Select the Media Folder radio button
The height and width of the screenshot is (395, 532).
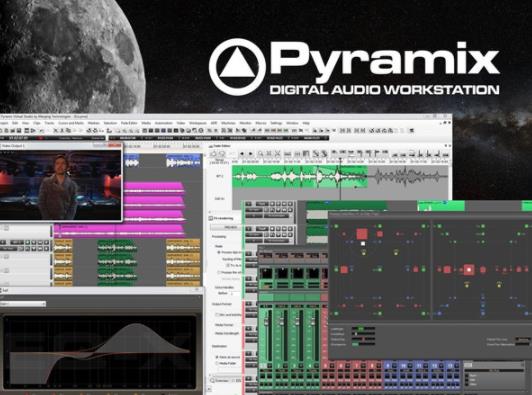(x=217, y=363)
